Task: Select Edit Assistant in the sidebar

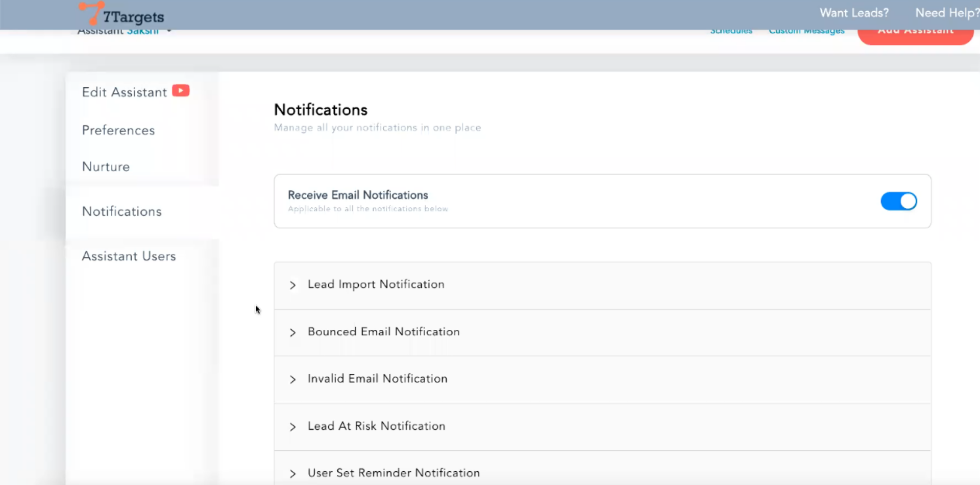Action: pos(124,92)
